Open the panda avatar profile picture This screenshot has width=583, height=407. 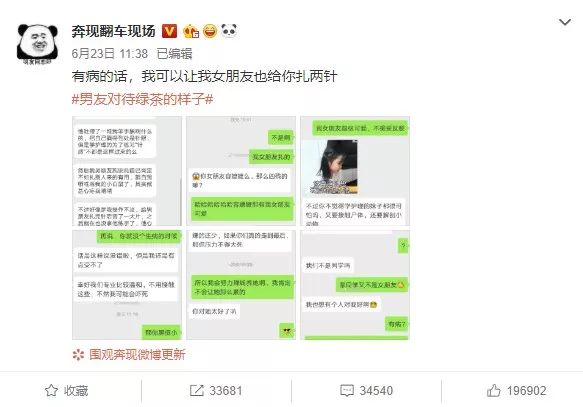point(37,44)
